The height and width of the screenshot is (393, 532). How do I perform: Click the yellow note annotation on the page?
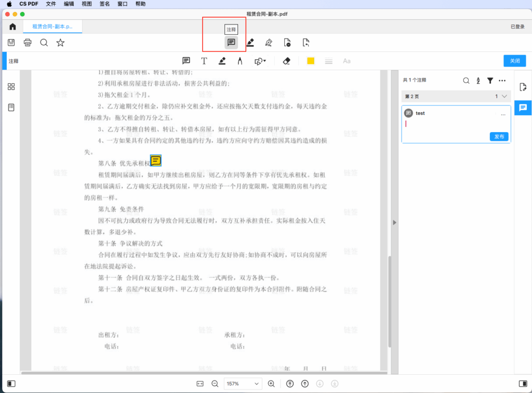pyautogui.click(x=156, y=160)
